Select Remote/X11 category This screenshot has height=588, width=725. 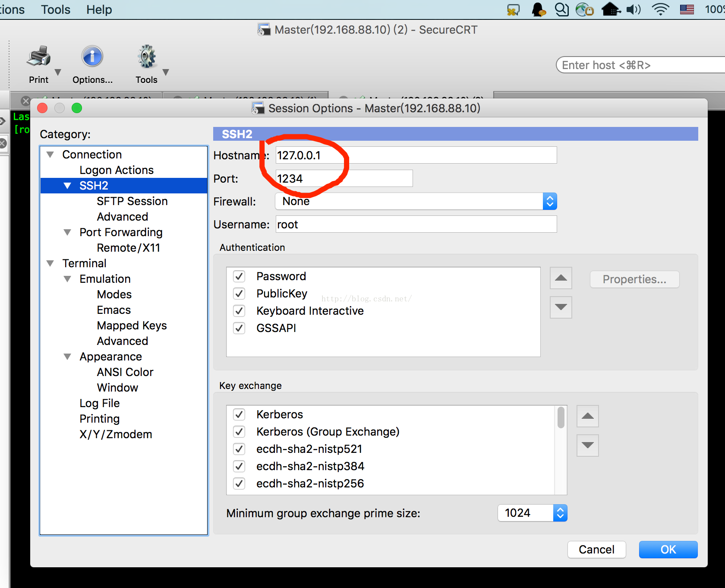[x=129, y=248]
